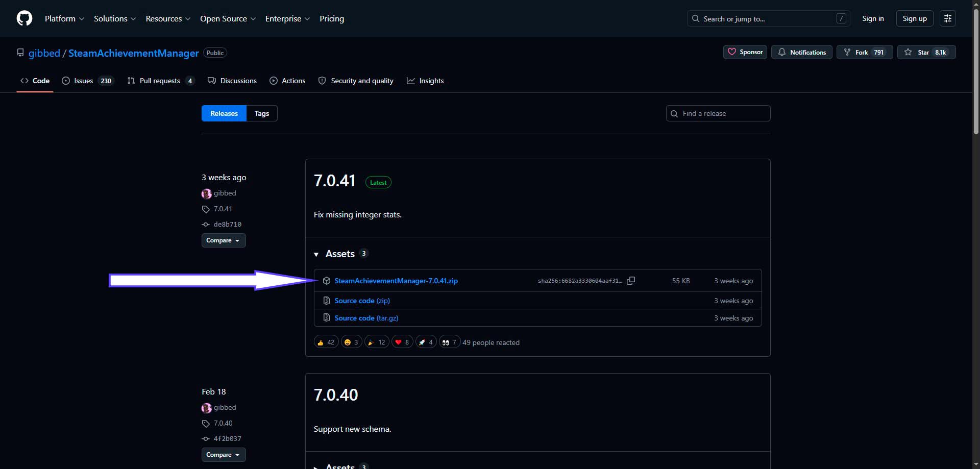Add rocket reaction with 4 votes
Image resolution: width=980 pixels, height=469 pixels.
tap(426, 342)
